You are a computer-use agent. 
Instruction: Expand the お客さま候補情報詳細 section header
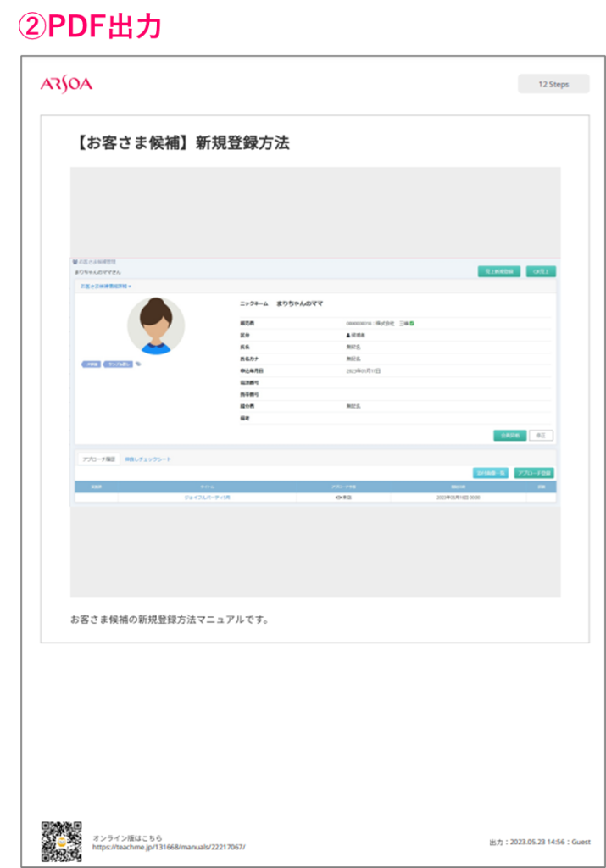click(106, 287)
